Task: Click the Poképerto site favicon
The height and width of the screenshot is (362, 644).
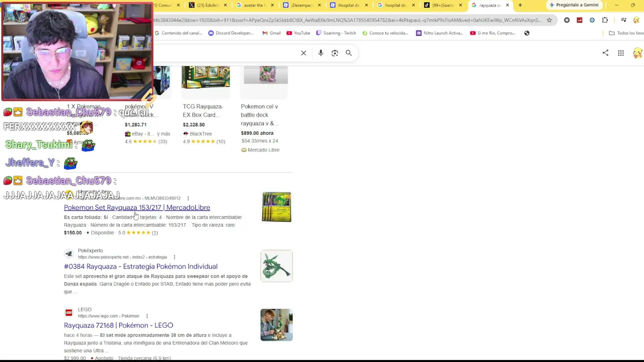Action: click(x=69, y=253)
